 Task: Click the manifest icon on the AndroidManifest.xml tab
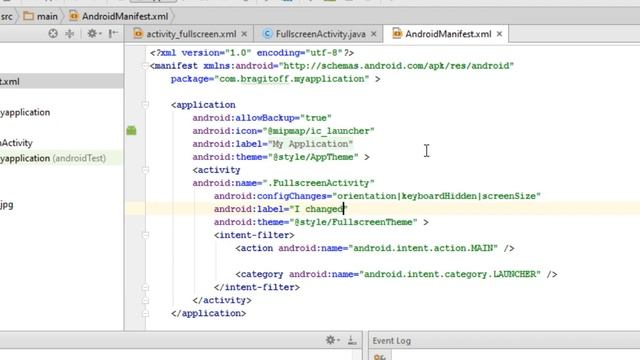[x=397, y=33]
